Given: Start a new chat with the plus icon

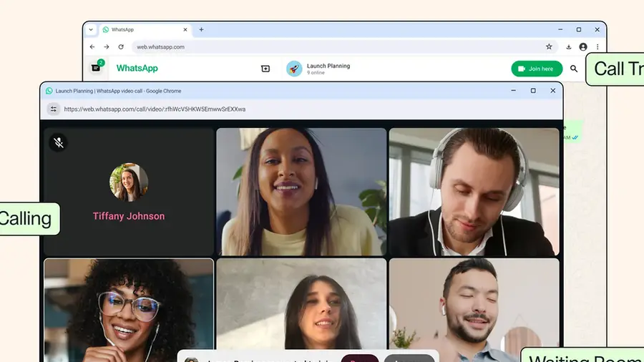Looking at the screenshot, I should click(x=265, y=69).
